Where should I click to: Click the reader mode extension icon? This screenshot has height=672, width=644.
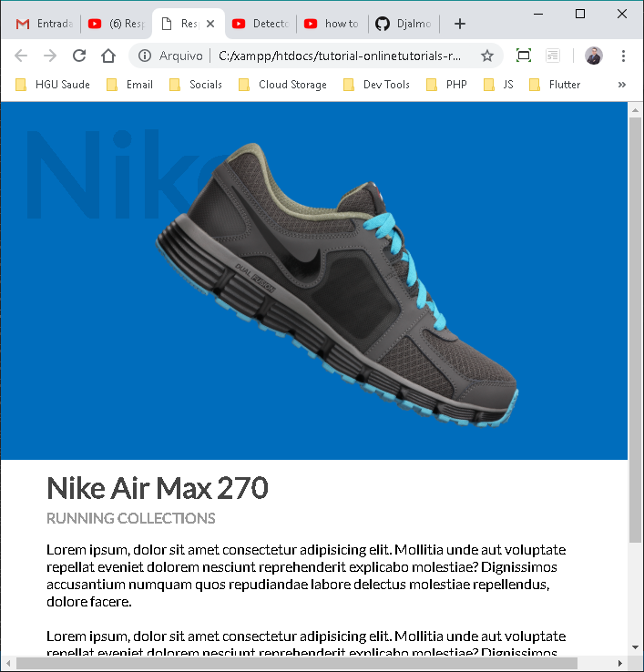(553, 56)
